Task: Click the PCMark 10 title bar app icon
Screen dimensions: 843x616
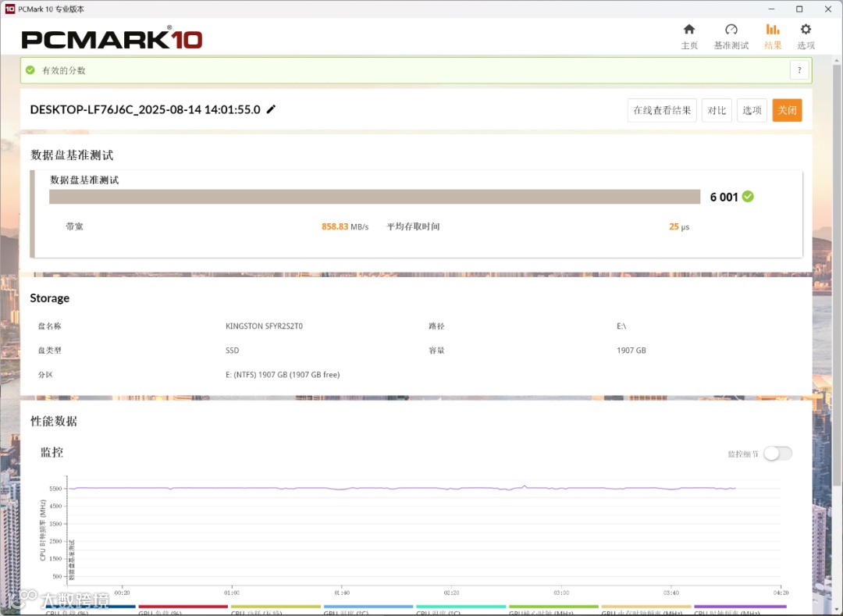Action: (9, 9)
